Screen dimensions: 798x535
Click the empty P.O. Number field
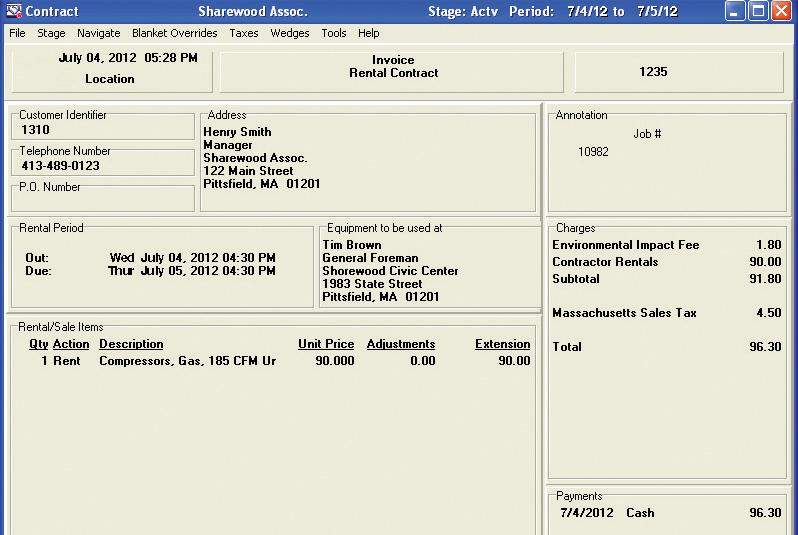[x=103, y=201]
